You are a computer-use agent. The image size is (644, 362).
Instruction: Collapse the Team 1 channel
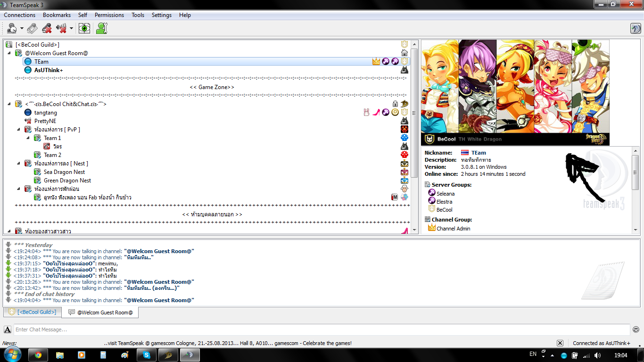28,138
